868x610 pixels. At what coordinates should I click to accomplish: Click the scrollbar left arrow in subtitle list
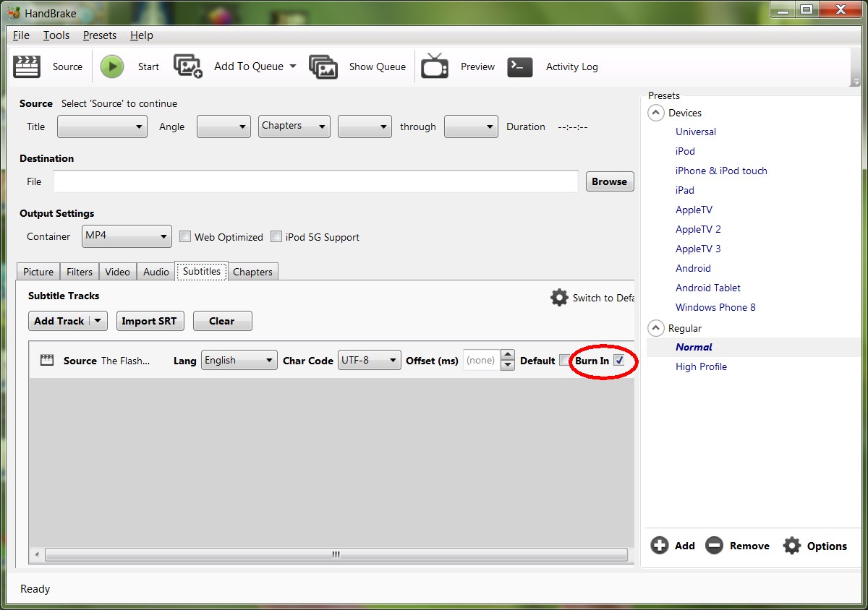[x=38, y=554]
